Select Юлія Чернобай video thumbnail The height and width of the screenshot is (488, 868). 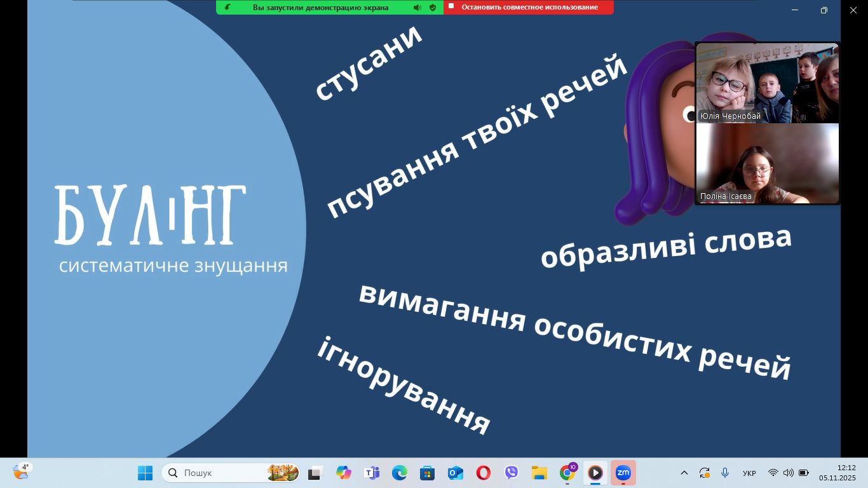coord(767,83)
